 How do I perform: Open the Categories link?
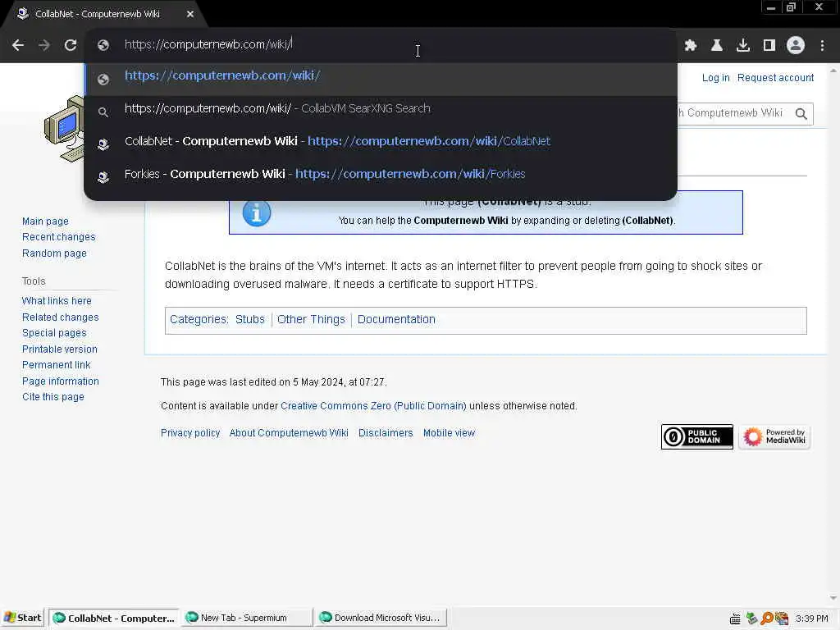[x=198, y=319]
